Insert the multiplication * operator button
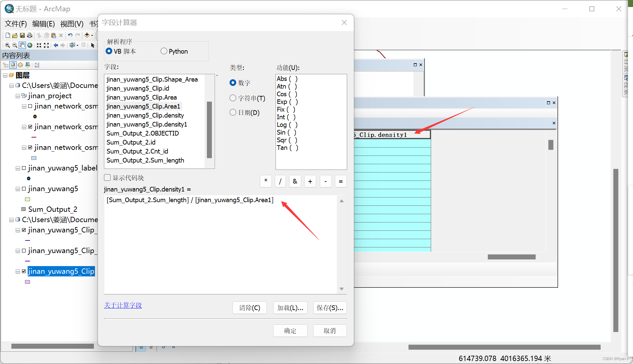This screenshot has height=364, width=633. pyautogui.click(x=266, y=181)
